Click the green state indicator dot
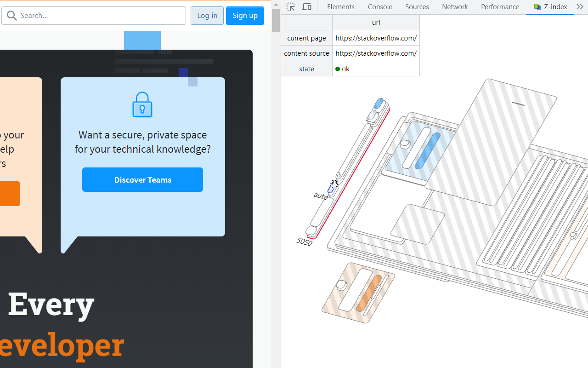588x368 pixels. coord(338,69)
